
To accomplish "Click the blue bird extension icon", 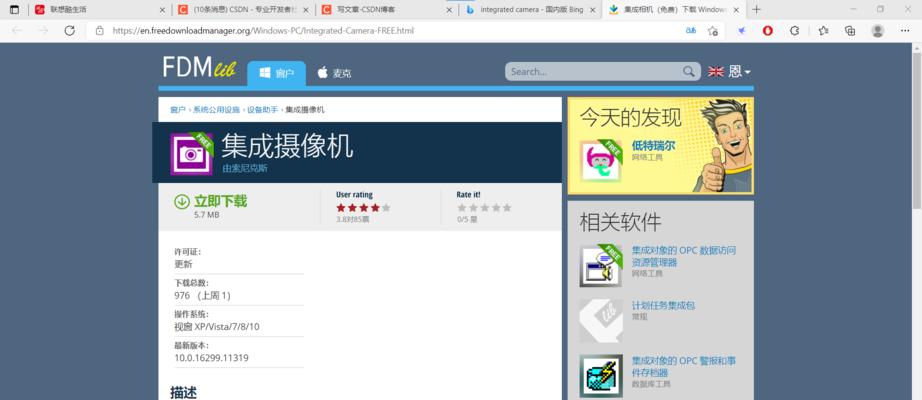I will click(741, 31).
